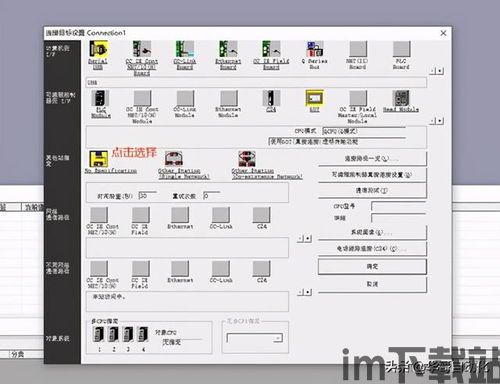Click right scroll arrow of PC side I/F row
Viewport: 500px width, 384px height.
point(440,71)
